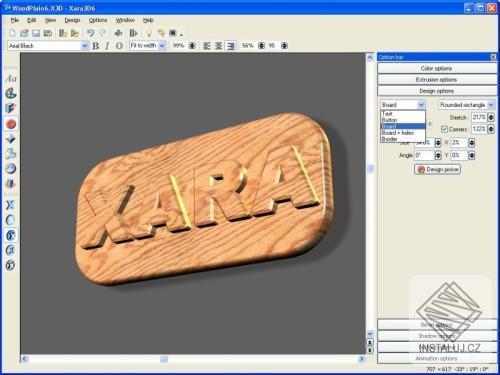This screenshot has width=500, height=375.
Task: Click the scroll right arrow
Action: [x=362, y=359]
